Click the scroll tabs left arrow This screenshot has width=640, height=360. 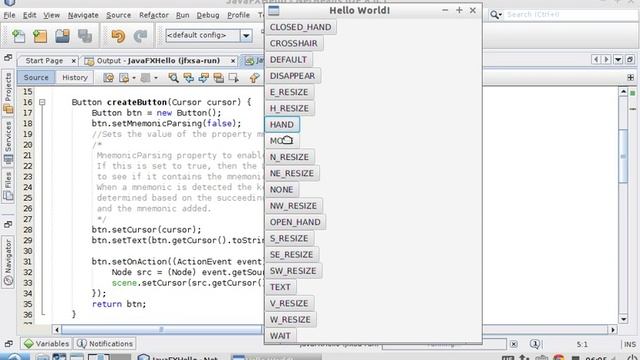(x=596, y=60)
